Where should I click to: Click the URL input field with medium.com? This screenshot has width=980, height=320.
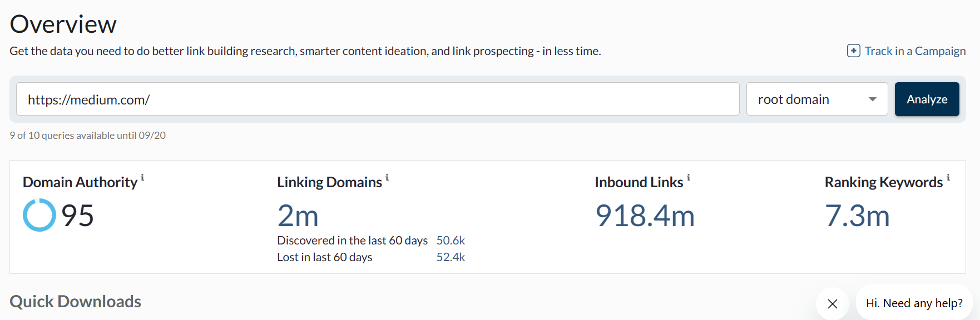pos(378,99)
